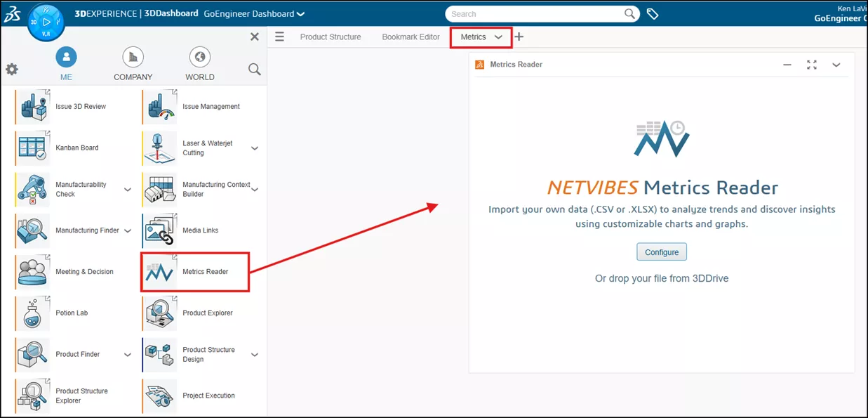Open the search within the app sidebar
Viewport: 868px width, 418px height.
[254, 70]
